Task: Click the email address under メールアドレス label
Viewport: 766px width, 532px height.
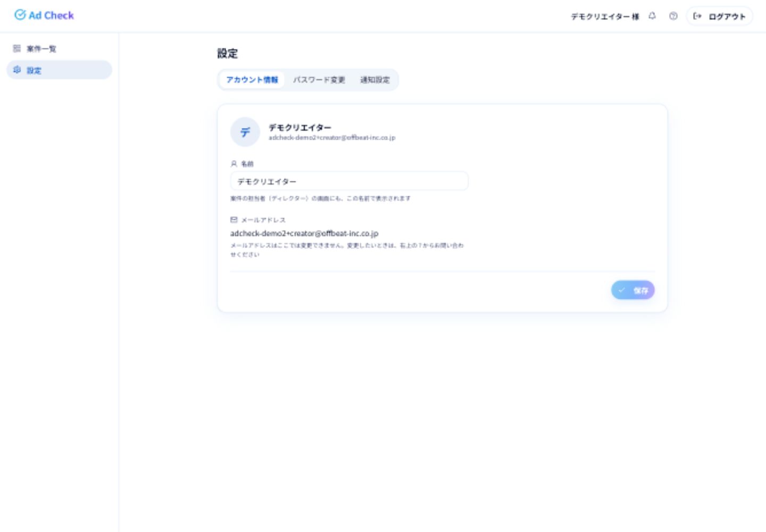Action: (x=304, y=234)
